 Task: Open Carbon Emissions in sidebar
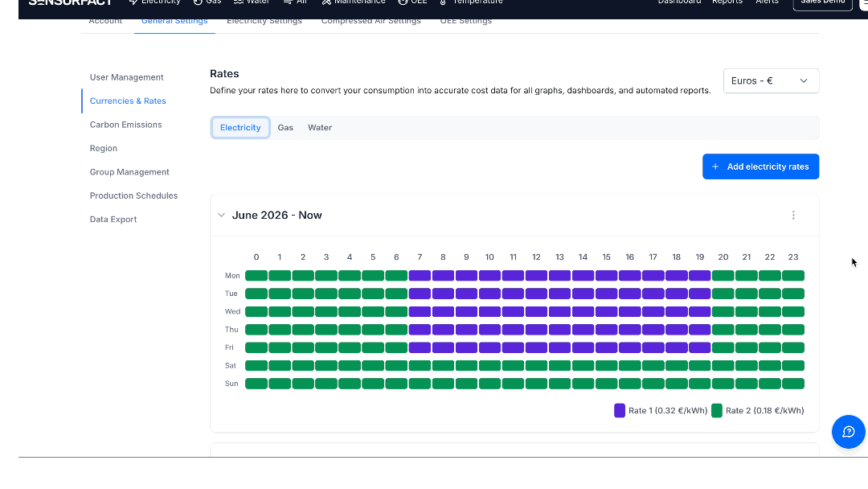[125, 125]
